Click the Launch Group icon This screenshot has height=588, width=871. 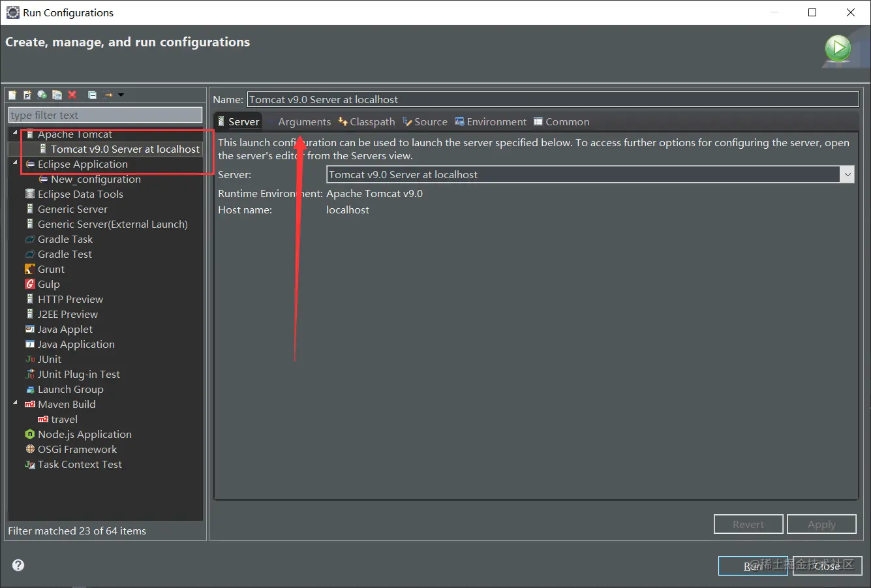[x=30, y=389]
